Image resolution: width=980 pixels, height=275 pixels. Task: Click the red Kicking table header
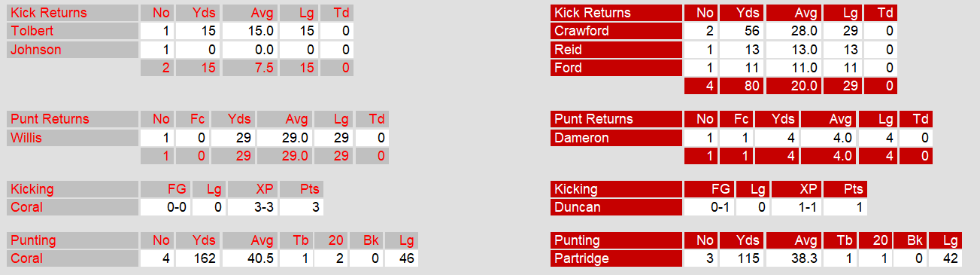616,189
